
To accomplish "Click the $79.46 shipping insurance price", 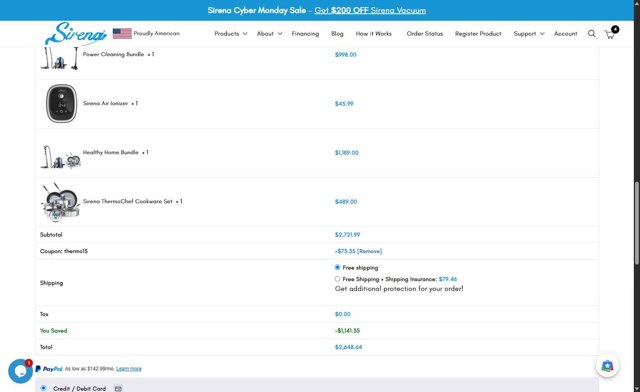I will pos(448,279).
